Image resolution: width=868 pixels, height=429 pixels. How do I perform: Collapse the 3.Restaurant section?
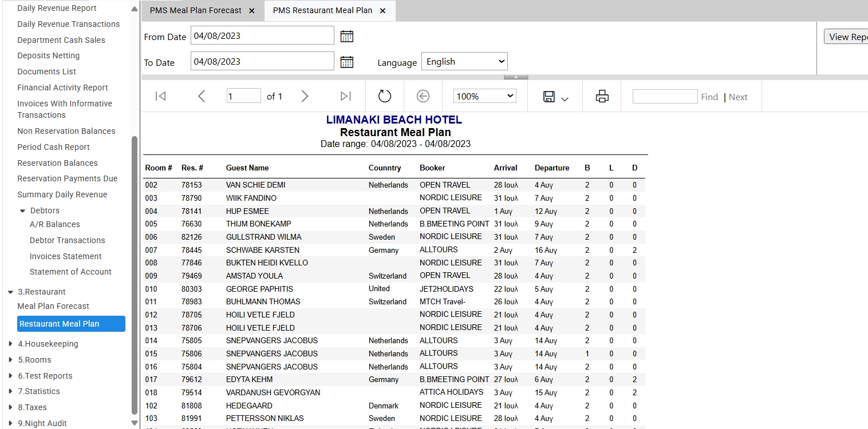(11, 292)
